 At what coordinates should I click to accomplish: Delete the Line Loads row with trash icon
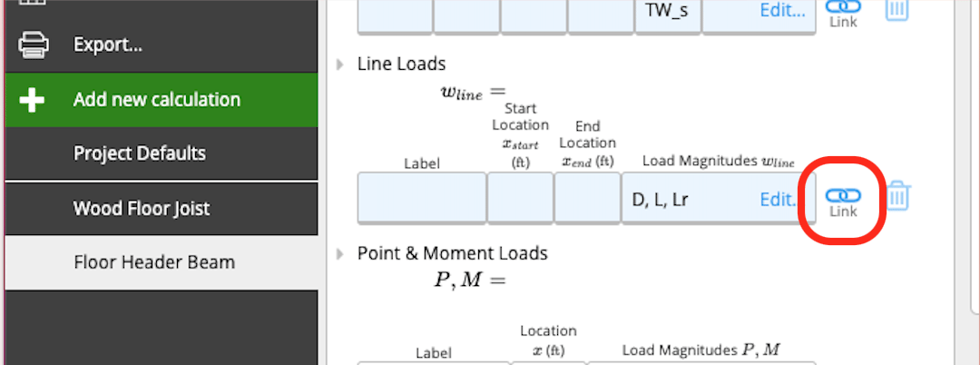point(898,196)
